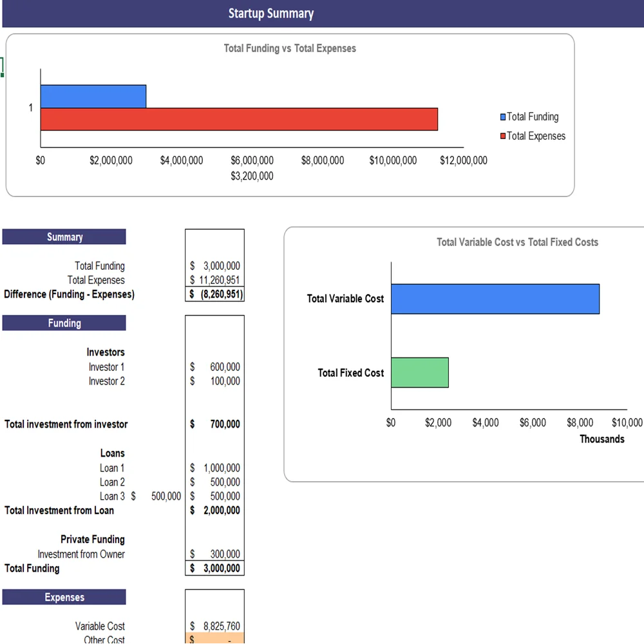Click the orange Other Cost cell
The height and width of the screenshot is (644, 644).
point(215,639)
